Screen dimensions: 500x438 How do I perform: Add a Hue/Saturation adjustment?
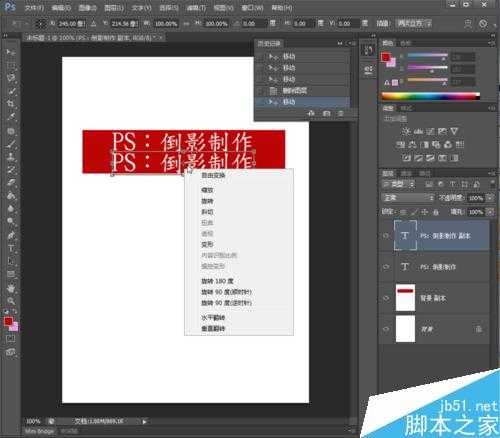coord(400,145)
